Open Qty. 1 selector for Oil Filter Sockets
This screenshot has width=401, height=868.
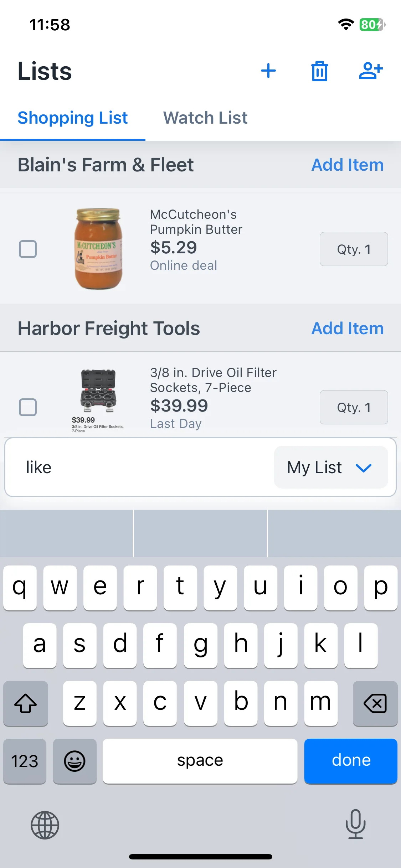(354, 407)
